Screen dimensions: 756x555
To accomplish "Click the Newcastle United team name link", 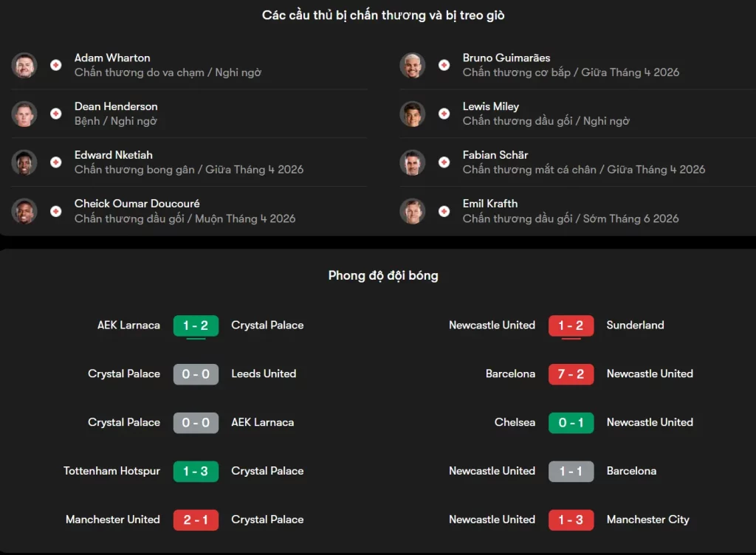I will [x=492, y=325].
